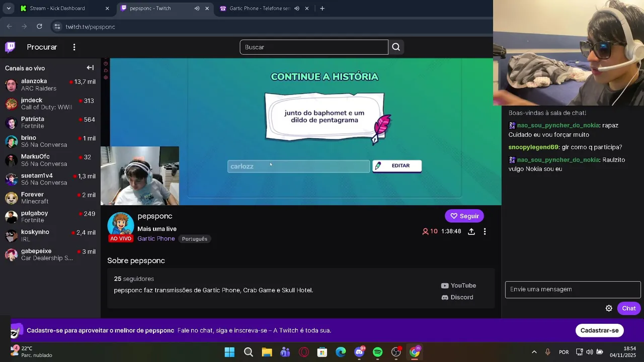Mute the Gartic Phone tab audio
The image size is (644, 362).
click(x=297, y=9)
